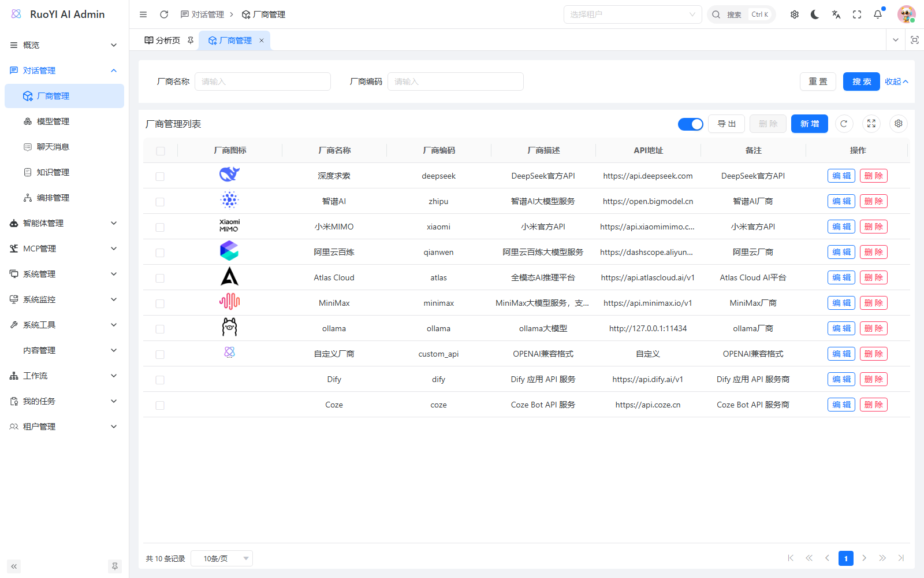Open table column settings gear

[899, 124]
